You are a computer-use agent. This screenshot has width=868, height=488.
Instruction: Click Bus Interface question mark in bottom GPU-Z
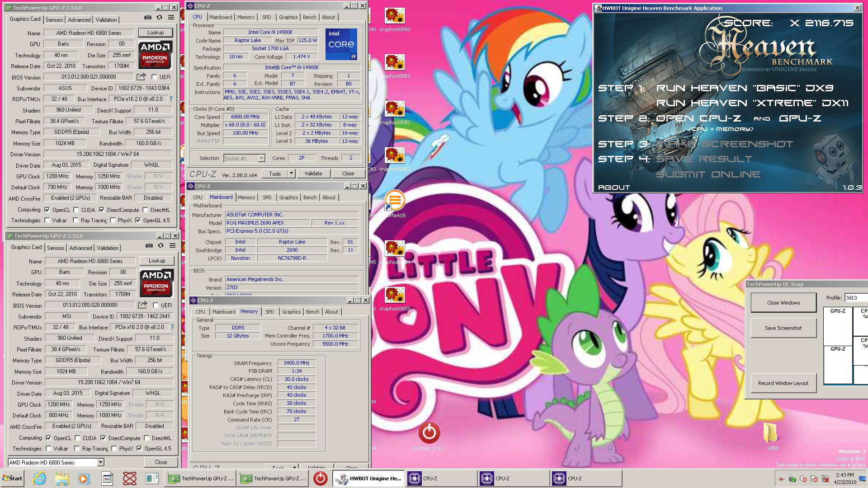click(x=172, y=327)
